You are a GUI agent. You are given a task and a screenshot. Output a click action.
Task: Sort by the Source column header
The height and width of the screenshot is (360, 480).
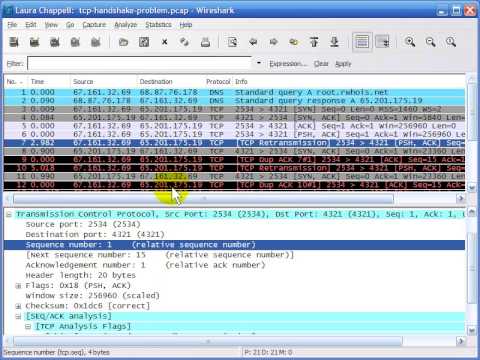104,82
